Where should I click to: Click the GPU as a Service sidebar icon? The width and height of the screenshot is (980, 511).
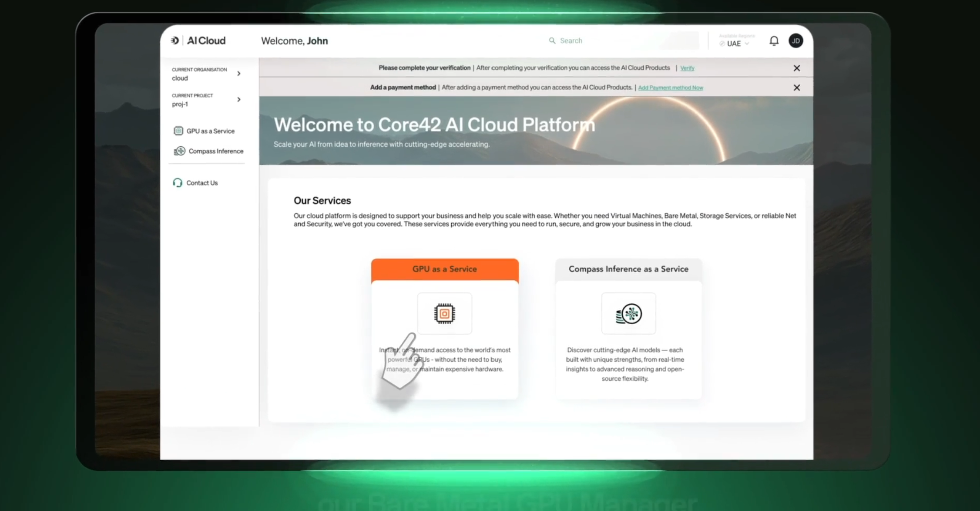point(178,131)
